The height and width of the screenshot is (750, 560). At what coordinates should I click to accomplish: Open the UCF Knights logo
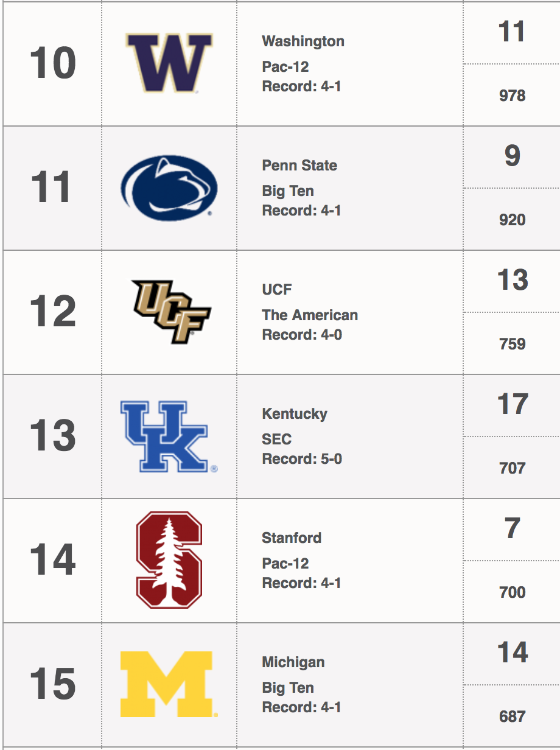tap(171, 312)
